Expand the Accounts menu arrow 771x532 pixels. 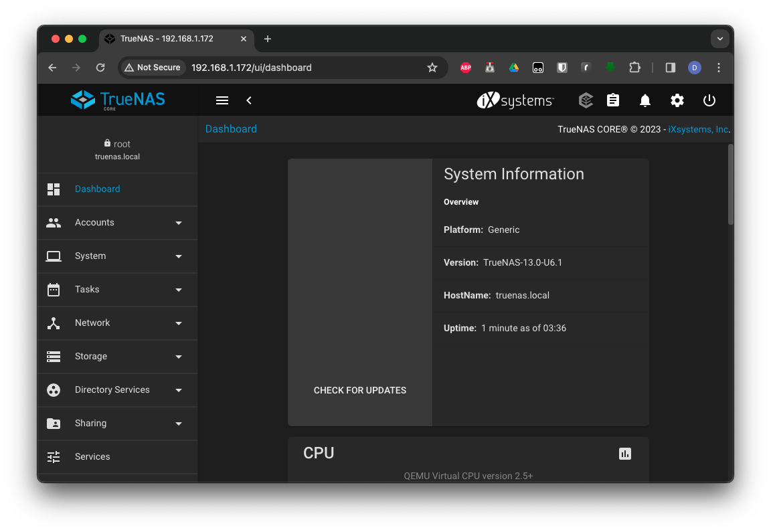179,223
